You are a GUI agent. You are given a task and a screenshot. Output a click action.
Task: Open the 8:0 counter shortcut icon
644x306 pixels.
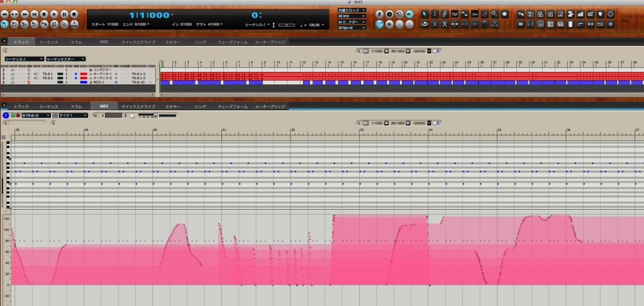point(591,25)
